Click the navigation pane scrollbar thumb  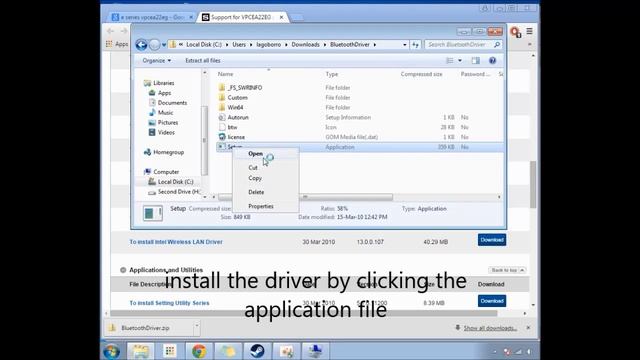click(204, 140)
